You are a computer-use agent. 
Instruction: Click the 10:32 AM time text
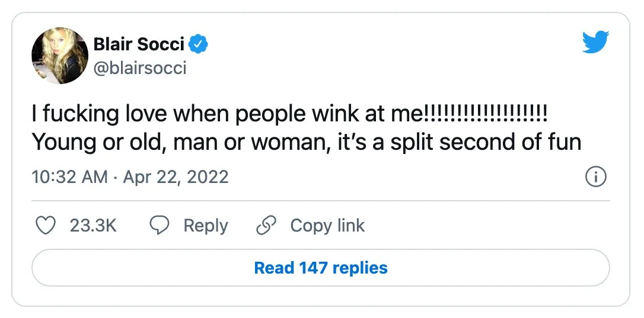(x=70, y=177)
